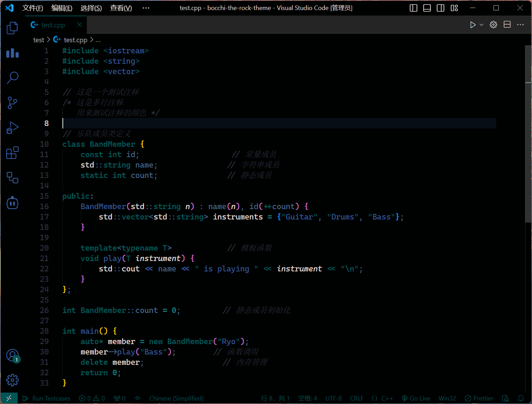The height and width of the screenshot is (404, 532).
Task: Click Run Testcases in the status bar
Action: point(46,398)
